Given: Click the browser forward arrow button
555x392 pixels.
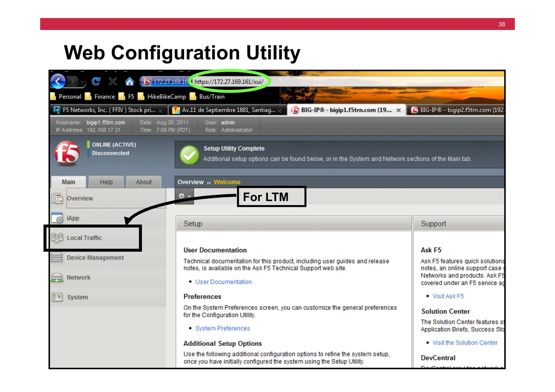Looking at the screenshot, I should [x=72, y=81].
